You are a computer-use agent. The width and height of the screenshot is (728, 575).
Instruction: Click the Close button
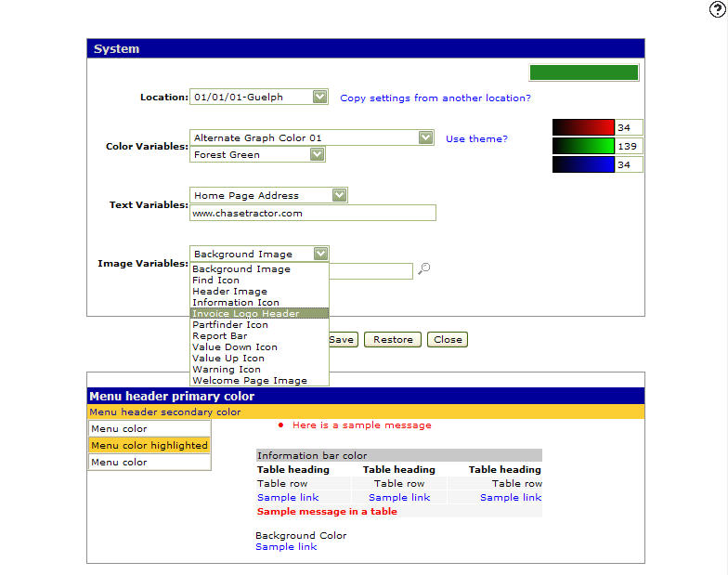click(x=448, y=340)
